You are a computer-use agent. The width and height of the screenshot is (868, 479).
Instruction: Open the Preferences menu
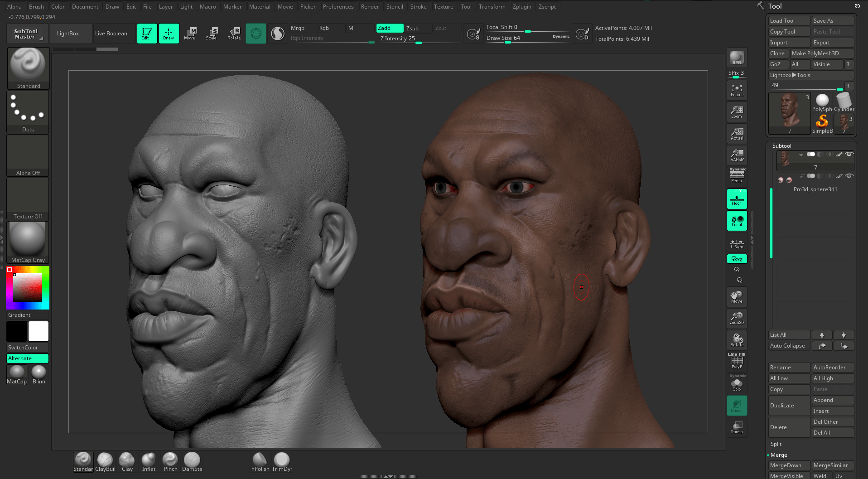(x=338, y=7)
